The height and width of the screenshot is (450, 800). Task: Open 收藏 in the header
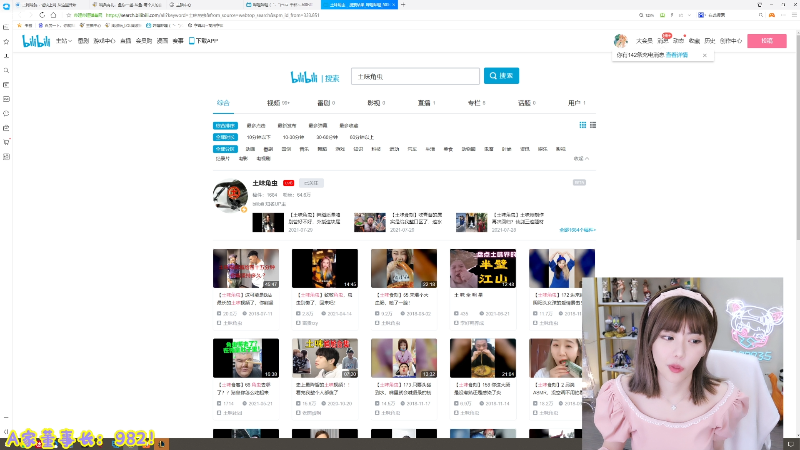694,41
